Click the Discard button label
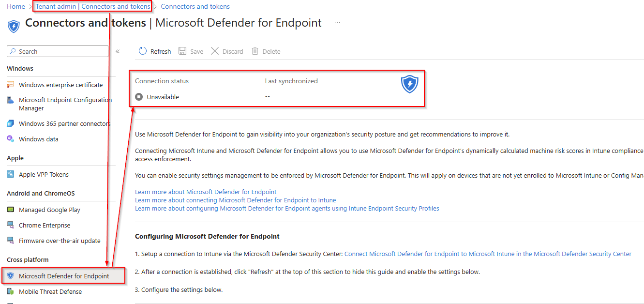 tap(233, 51)
